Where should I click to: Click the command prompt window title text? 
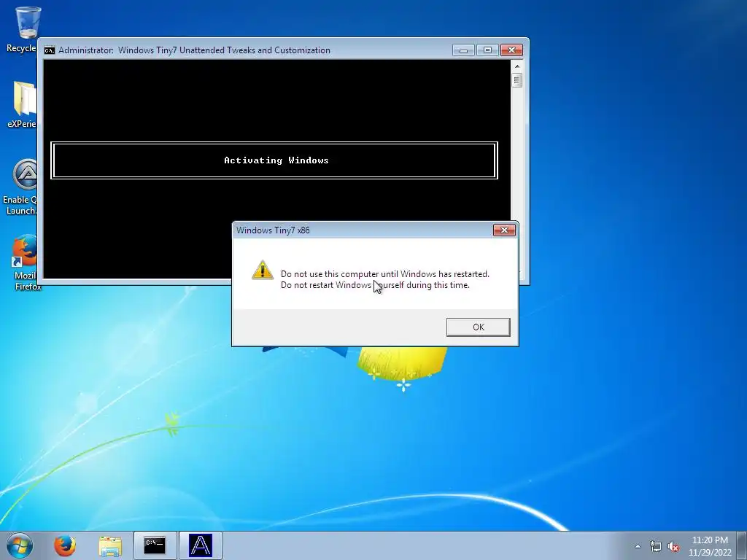[194, 50]
